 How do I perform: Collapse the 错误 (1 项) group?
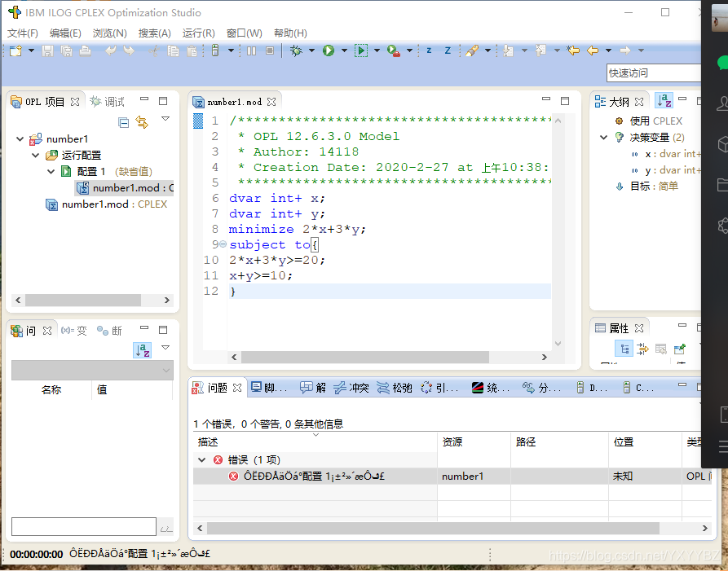tap(201, 460)
